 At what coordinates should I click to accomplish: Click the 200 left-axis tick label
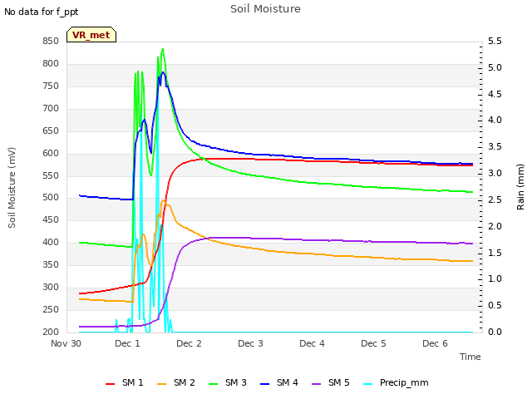[51, 332]
